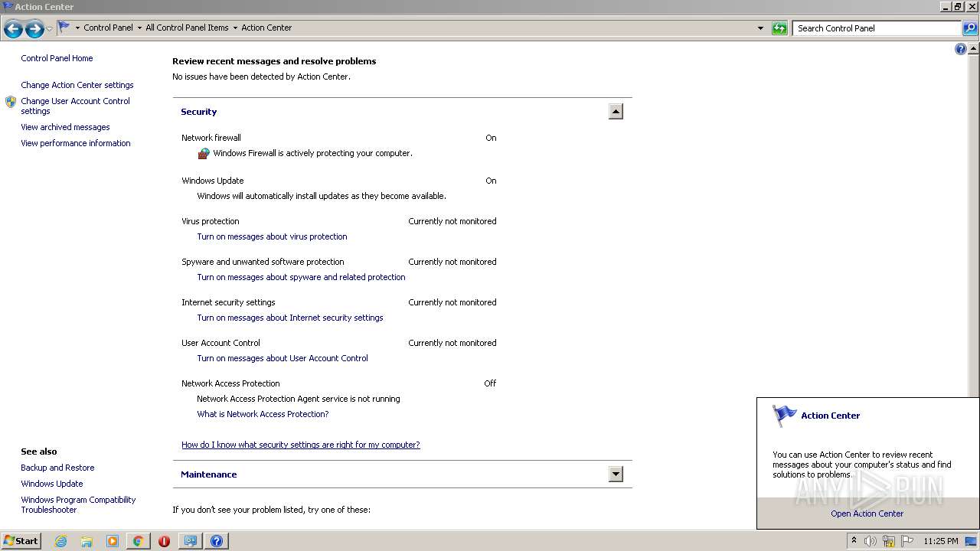
Task: Expand dropdown arrow after All Control Panel Items
Action: click(235, 28)
